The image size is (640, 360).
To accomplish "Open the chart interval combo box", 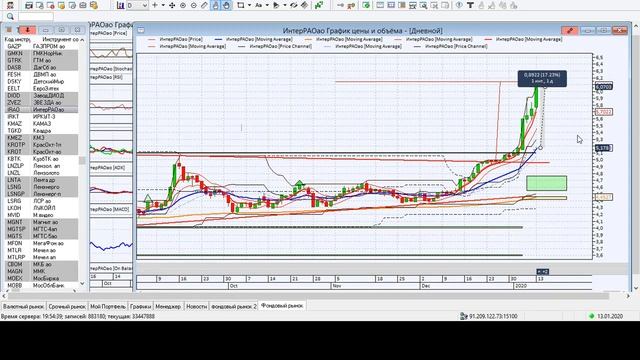I will 137,5.
